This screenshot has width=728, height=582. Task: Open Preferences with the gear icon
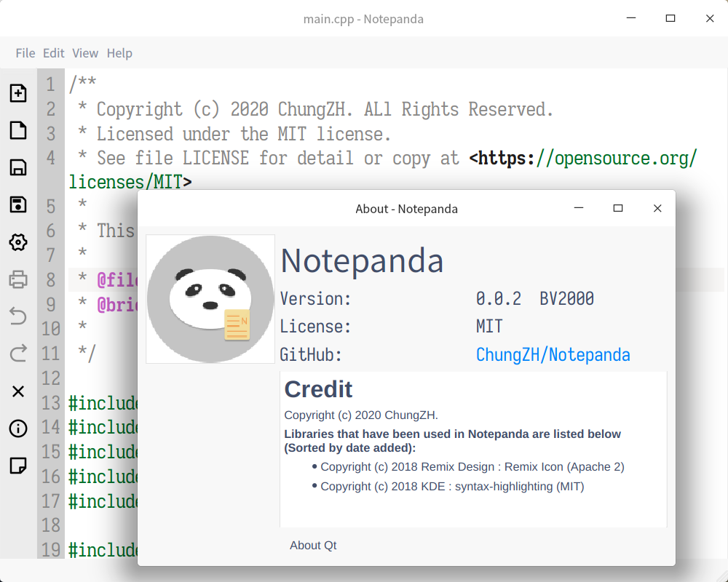point(18,242)
